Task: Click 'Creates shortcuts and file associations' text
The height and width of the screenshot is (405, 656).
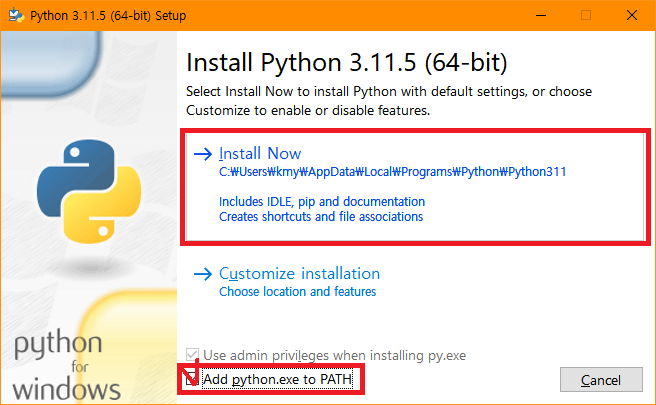Action: 321,217
